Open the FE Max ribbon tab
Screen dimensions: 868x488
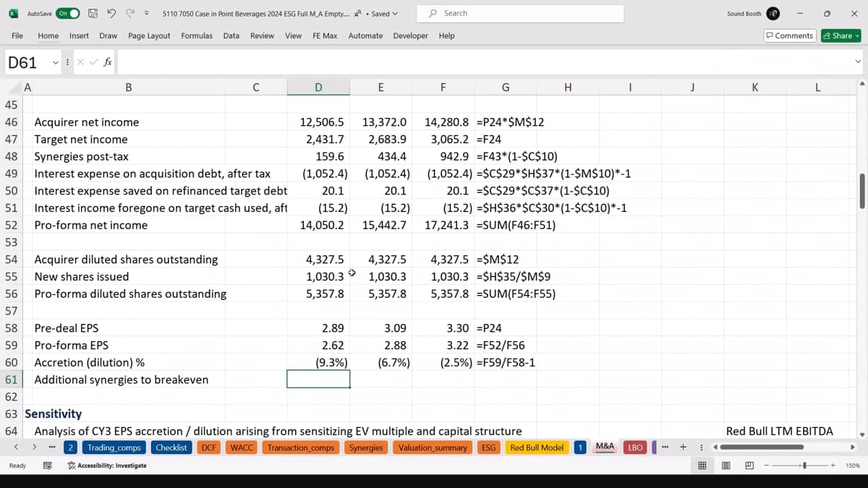pos(325,35)
